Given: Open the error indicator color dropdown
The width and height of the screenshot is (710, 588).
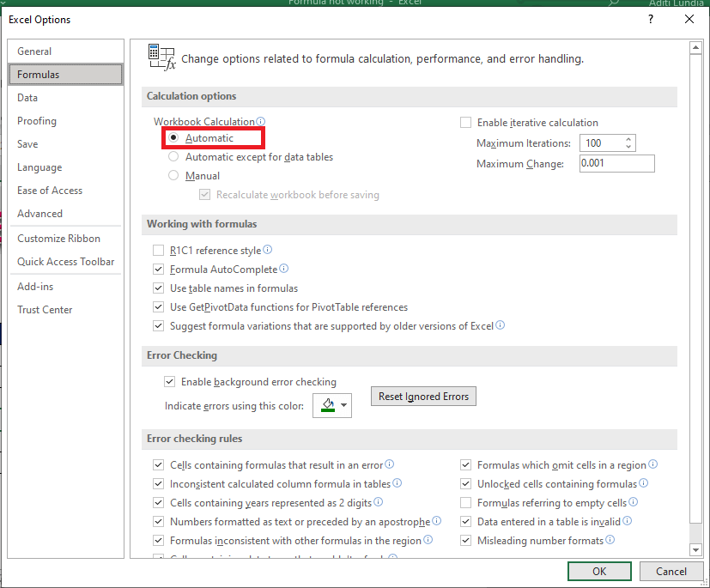Looking at the screenshot, I should point(332,405).
